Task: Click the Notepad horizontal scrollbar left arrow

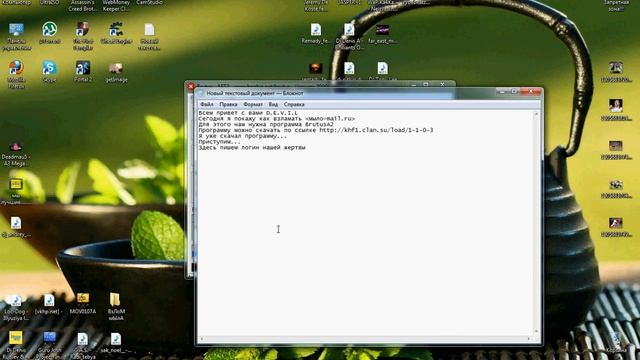Action: pos(202,339)
